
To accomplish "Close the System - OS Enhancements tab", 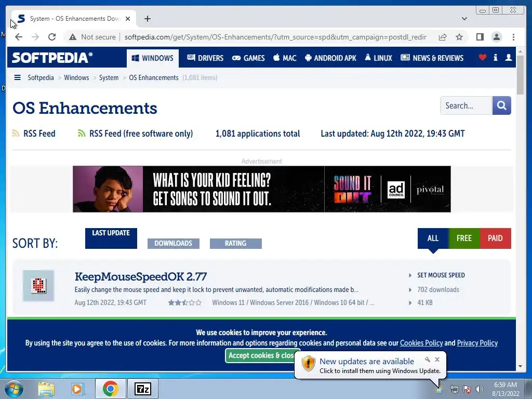I will 128,19.
